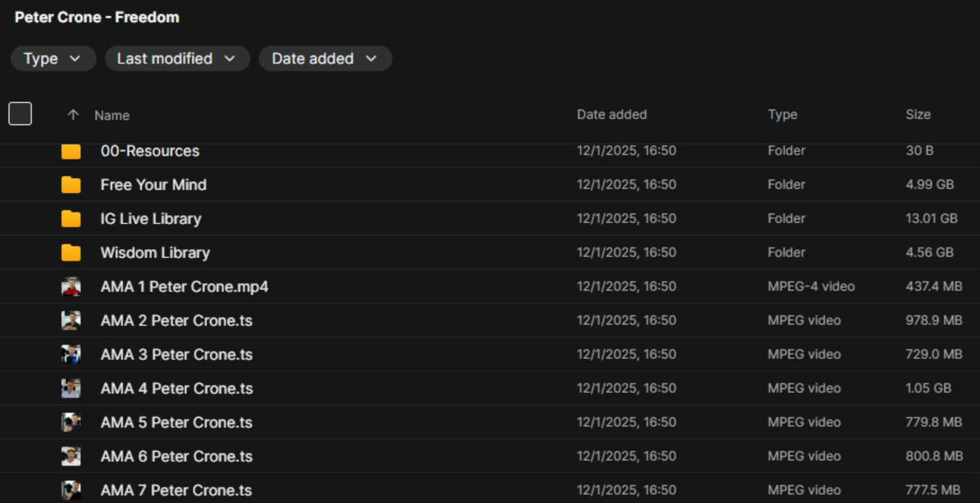
Task: Click AMA 1 Peter Crone.mp4 video thumbnail
Action: coord(71,287)
